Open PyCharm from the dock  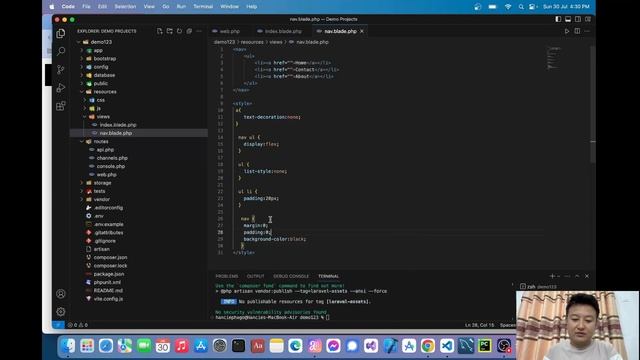[x=484, y=346]
